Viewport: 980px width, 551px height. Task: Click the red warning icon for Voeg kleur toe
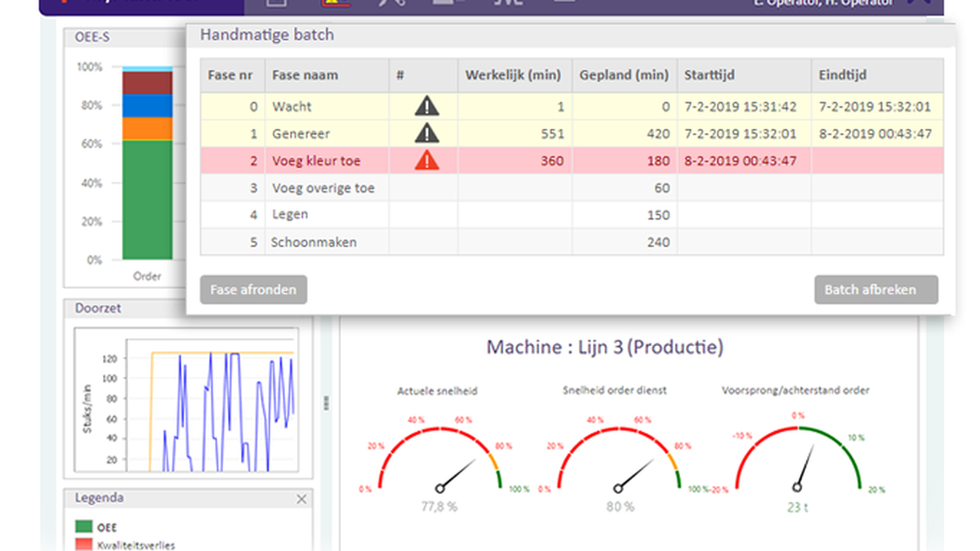(426, 161)
